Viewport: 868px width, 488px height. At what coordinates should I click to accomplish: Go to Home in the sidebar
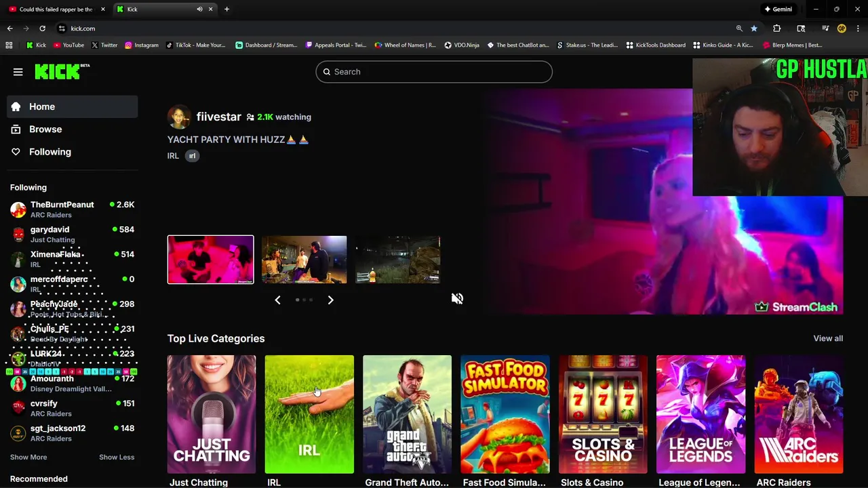pyautogui.click(x=73, y=106)
